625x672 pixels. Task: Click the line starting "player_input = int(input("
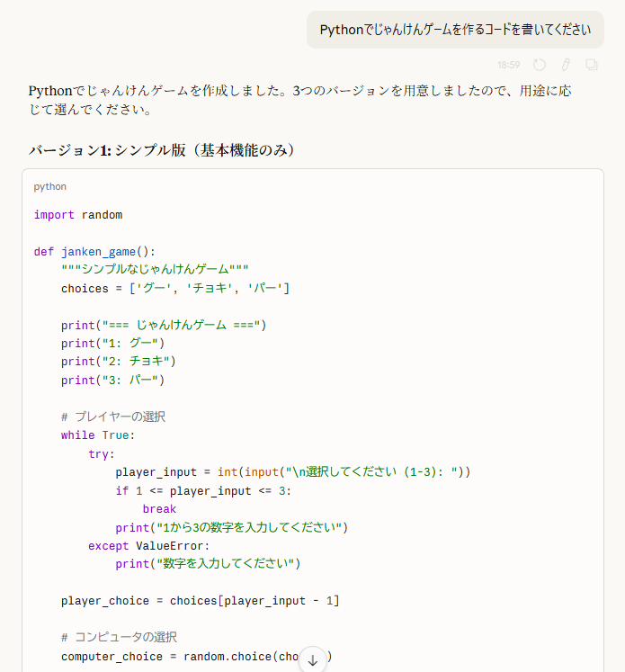point(293,472)
